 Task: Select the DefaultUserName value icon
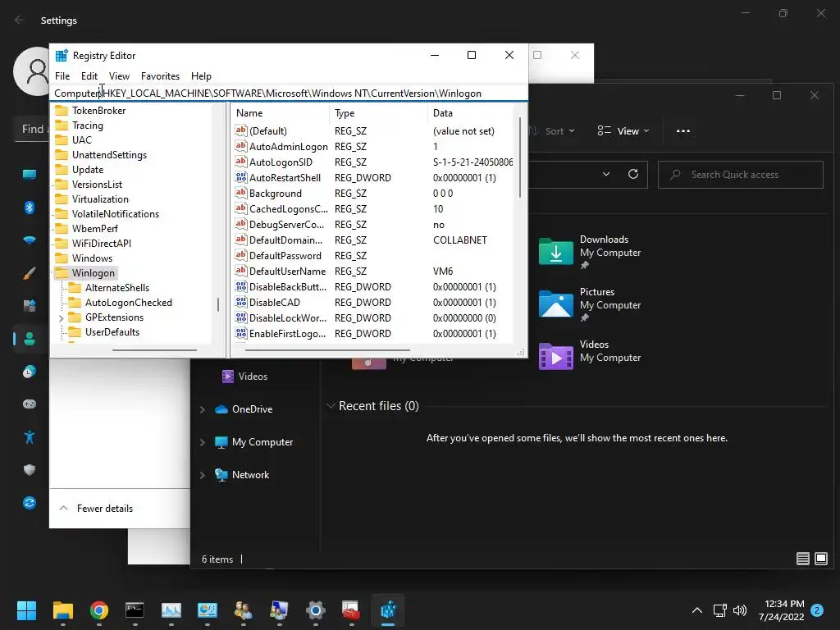241,271
